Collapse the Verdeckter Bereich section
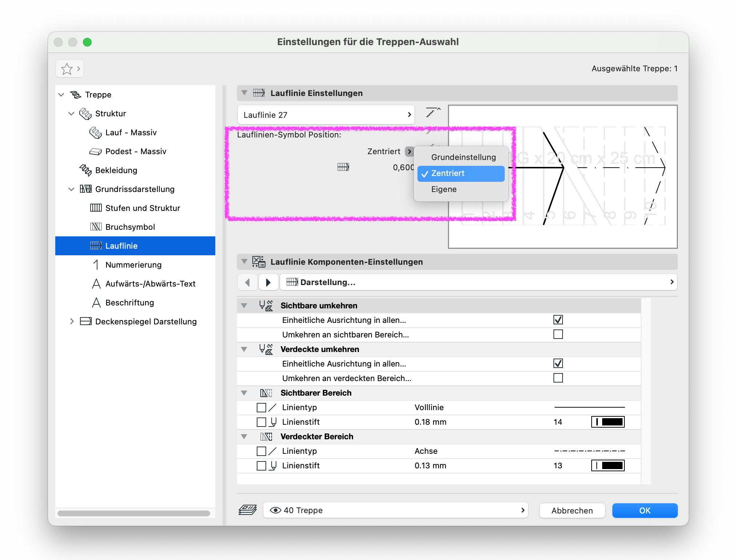The height and width of the screenshot is (560, 736). (244, 436)
